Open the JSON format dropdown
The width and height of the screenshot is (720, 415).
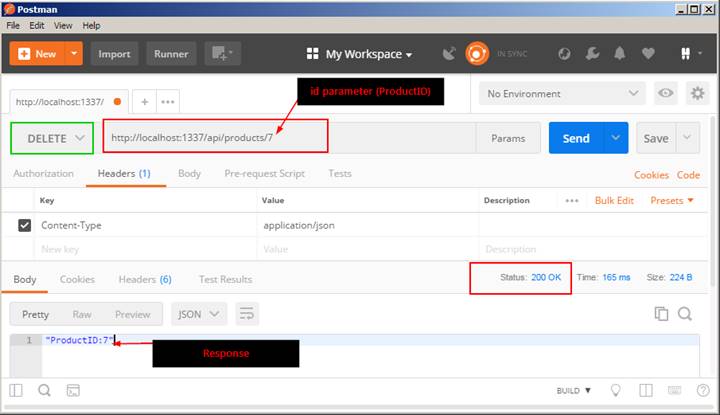(x=199, y=314)
